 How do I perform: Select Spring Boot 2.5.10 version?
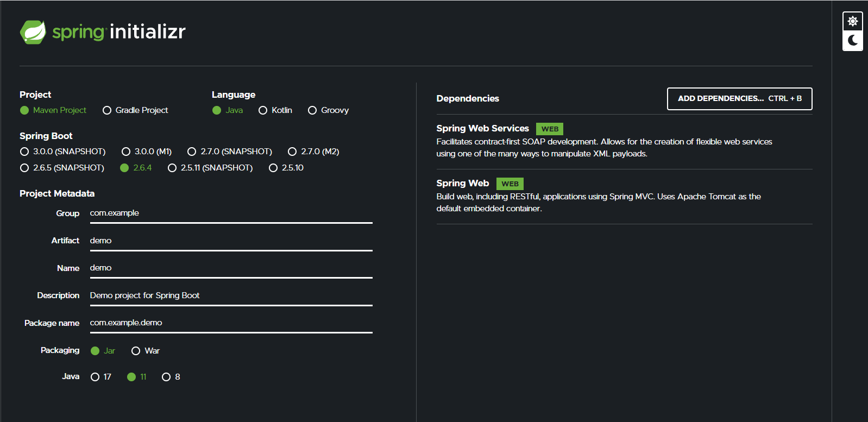tap(286, 168)
